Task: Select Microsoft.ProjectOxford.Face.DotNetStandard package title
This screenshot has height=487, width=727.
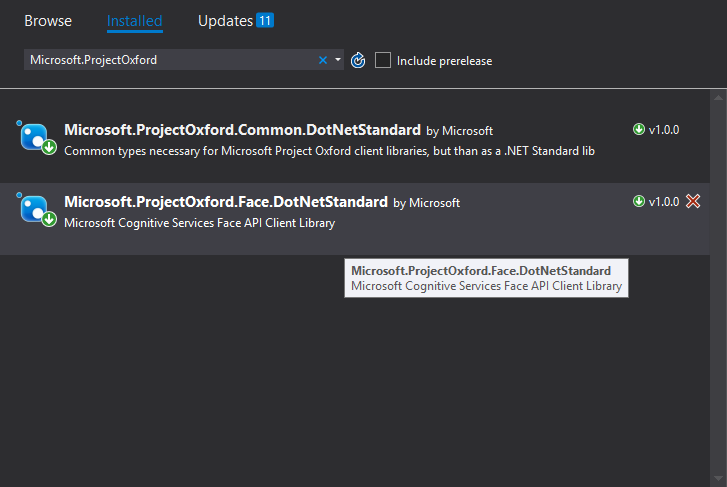Action: click(x=226, y=202)
